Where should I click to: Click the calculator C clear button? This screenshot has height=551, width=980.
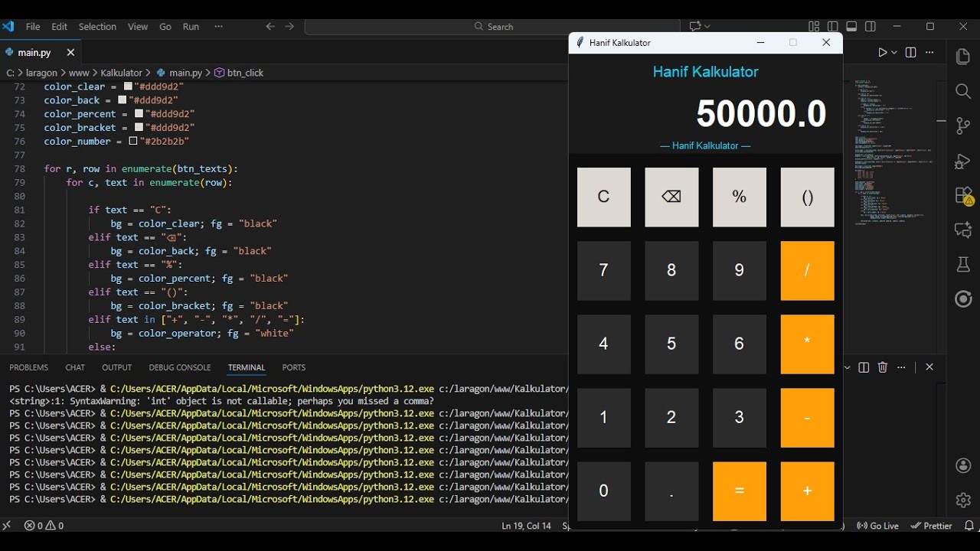(604, 197)
